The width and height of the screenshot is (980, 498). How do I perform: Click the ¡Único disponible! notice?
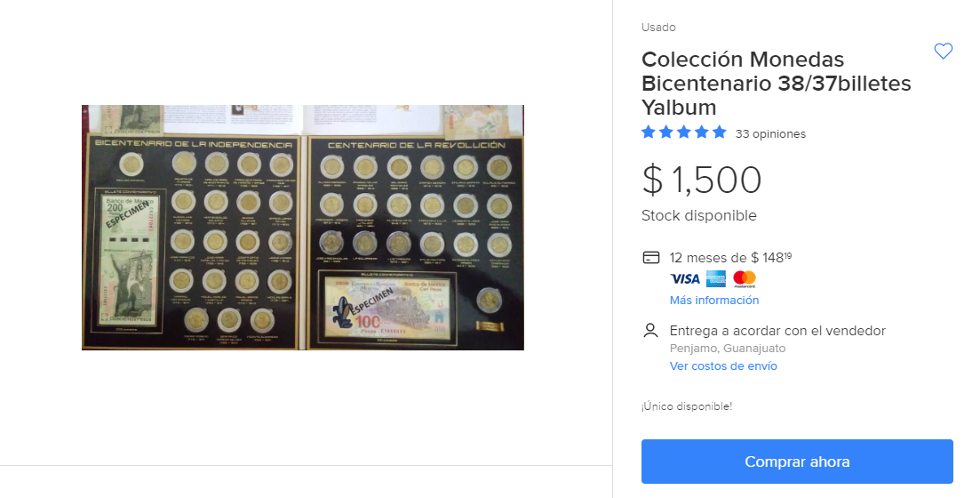coord(687,406)
